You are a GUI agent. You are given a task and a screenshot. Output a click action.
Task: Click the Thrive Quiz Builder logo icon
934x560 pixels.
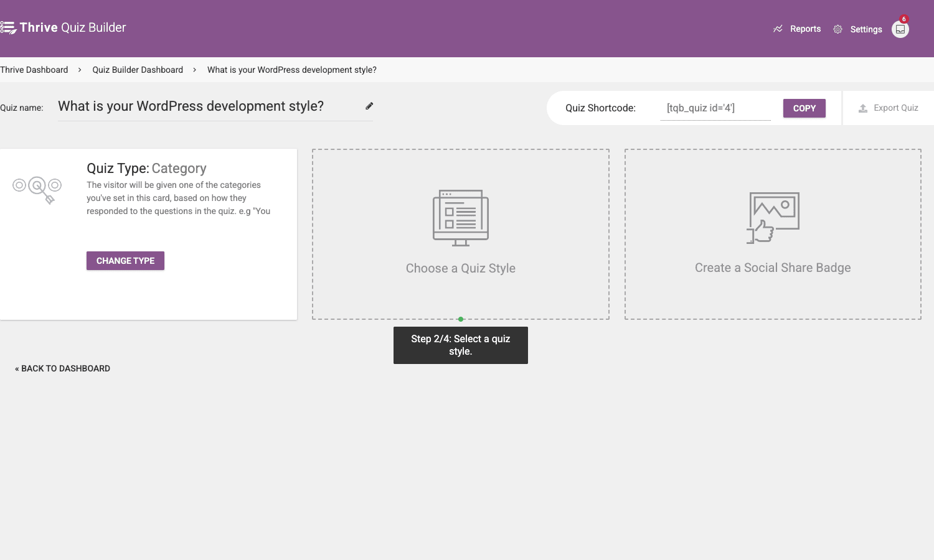coord(8,27)
